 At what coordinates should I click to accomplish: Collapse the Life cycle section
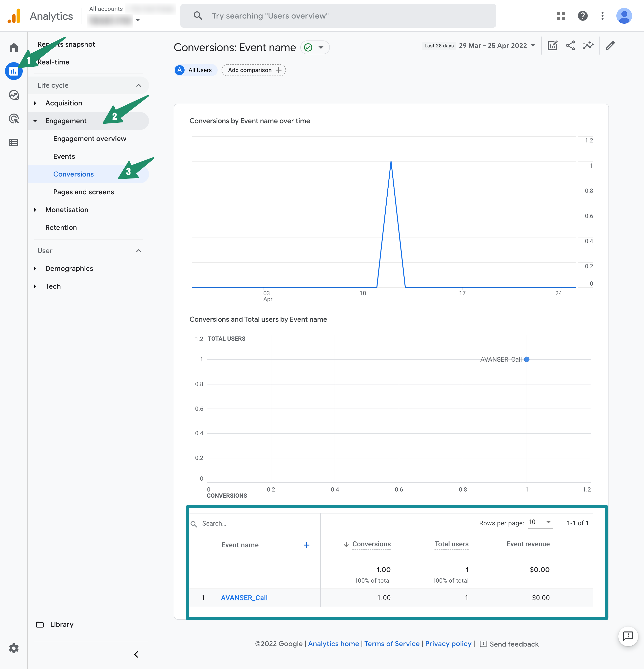pos(138,85)
